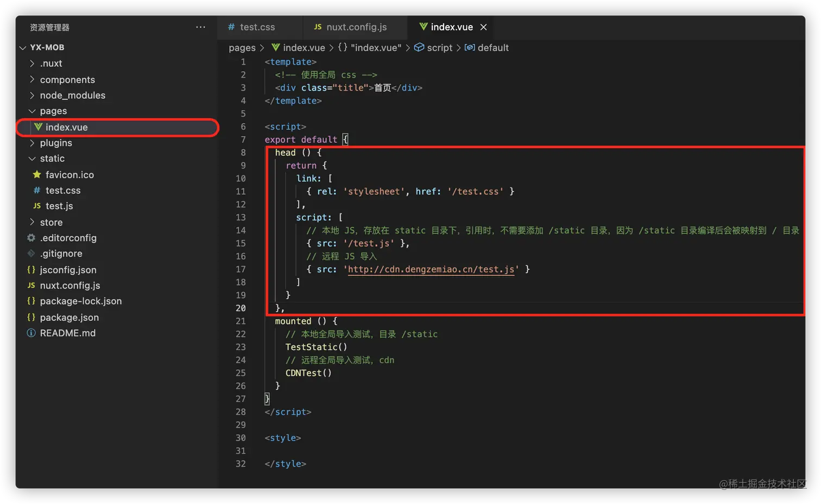This screenshot has width=821, height=504.
Task: Open test.js under static folder
Action: pos(59,206)
